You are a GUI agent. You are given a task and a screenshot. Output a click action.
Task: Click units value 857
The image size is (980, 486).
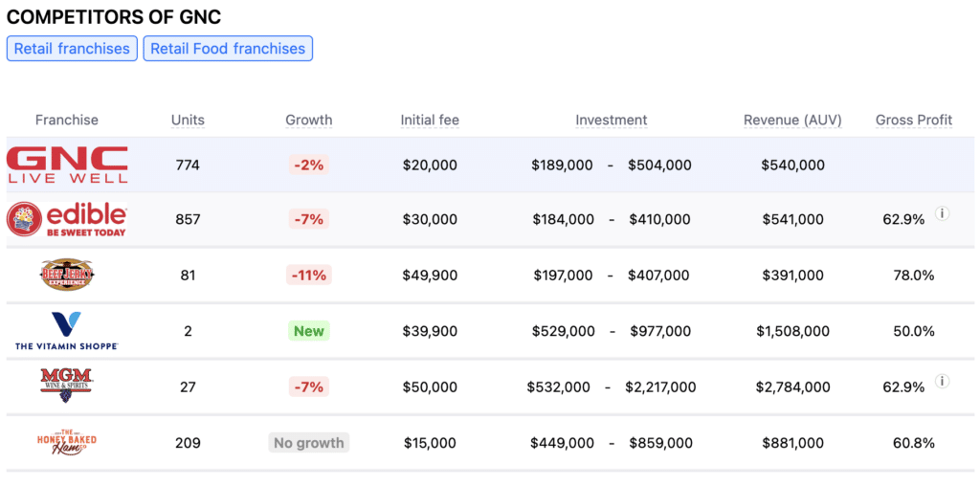tap(189, 220)
